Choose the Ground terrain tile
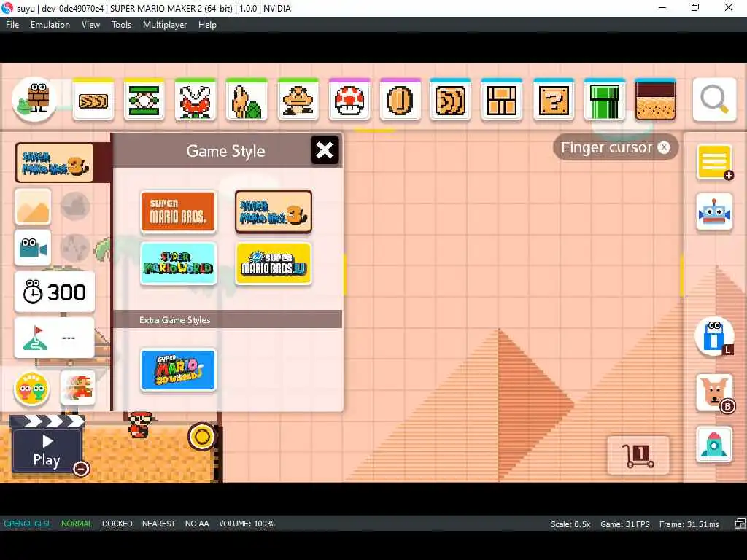 coord(655,100)
